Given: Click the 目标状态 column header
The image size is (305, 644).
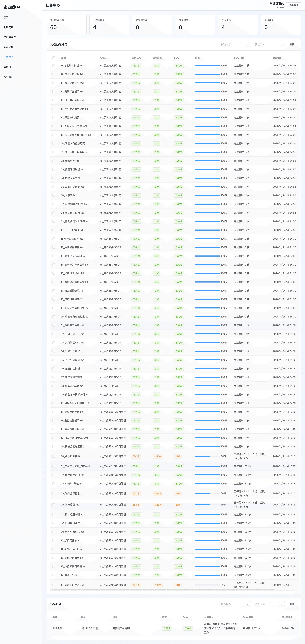Looking at the screenshot, I should pyautogui.click(x=158, y=58).
